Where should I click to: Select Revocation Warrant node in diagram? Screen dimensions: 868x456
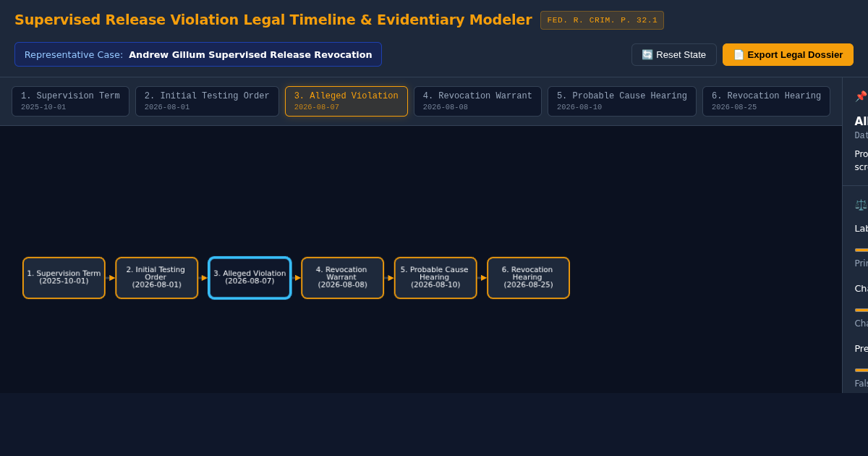click(x=342, y=278)
